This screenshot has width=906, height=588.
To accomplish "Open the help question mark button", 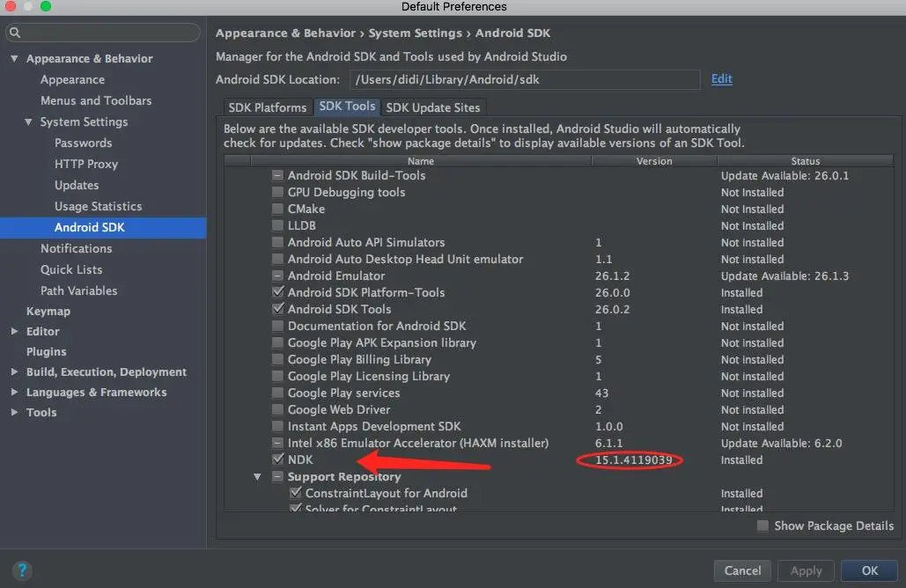I will (22, 570).
